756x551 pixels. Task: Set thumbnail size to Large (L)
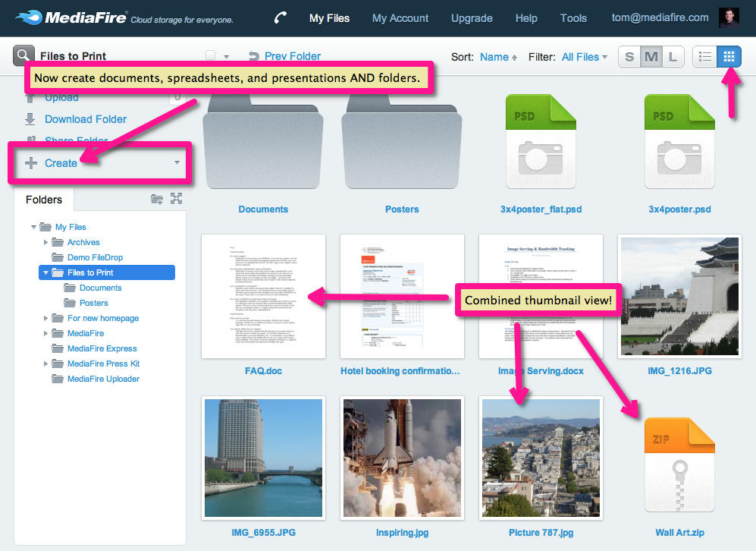click(x=673, y=57)
